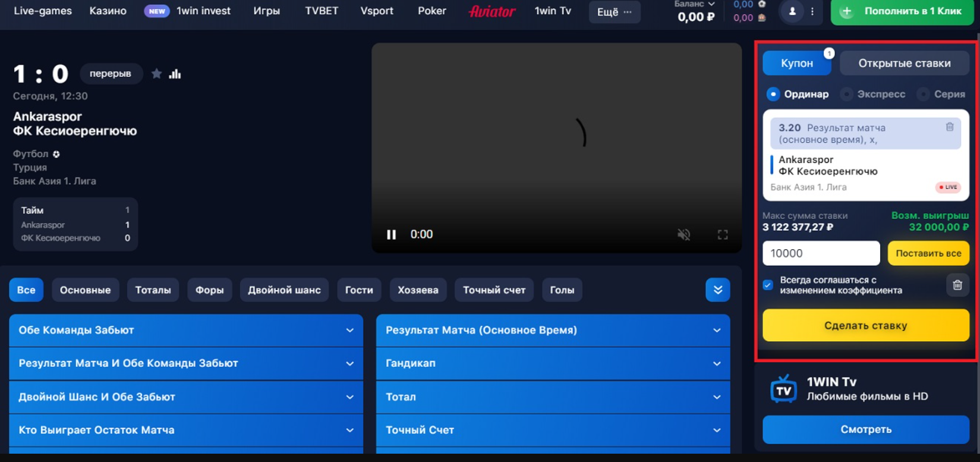Unmute the video with the speaker icon
Screen dimensions: 980x462
(684, 234)
